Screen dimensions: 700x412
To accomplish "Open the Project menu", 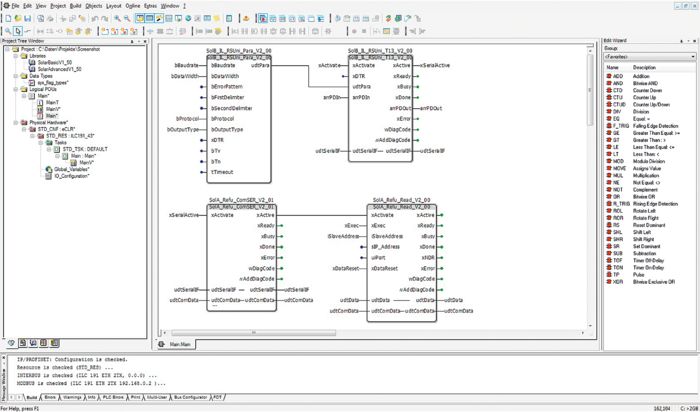I will [x=58, y=6].
